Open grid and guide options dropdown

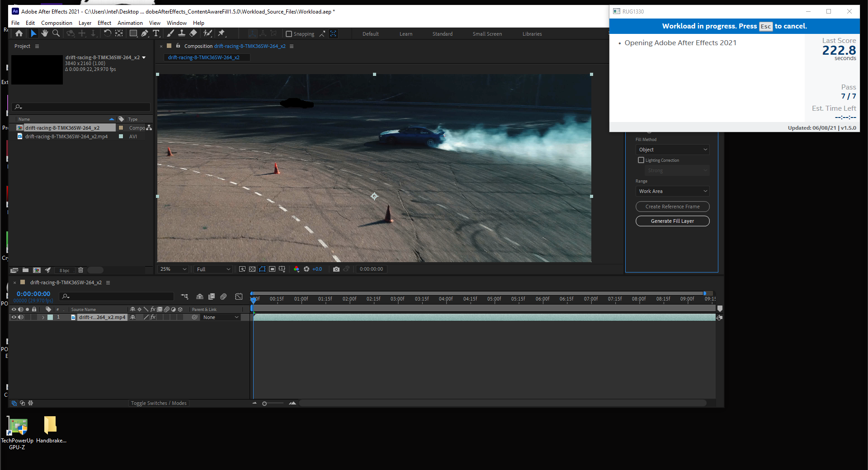[282, 269]
